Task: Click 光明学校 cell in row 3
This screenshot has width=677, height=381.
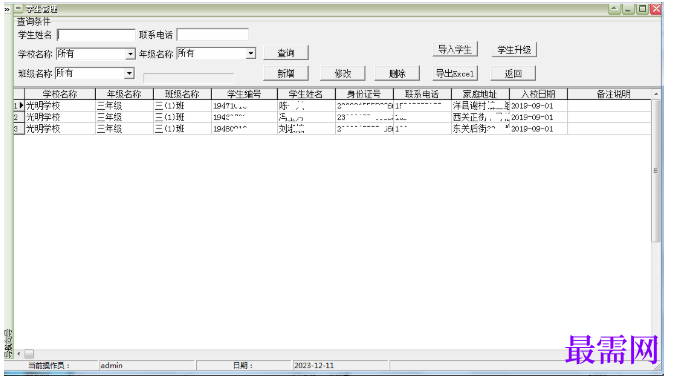Action: pyautogui.click(x=60, y=129)
